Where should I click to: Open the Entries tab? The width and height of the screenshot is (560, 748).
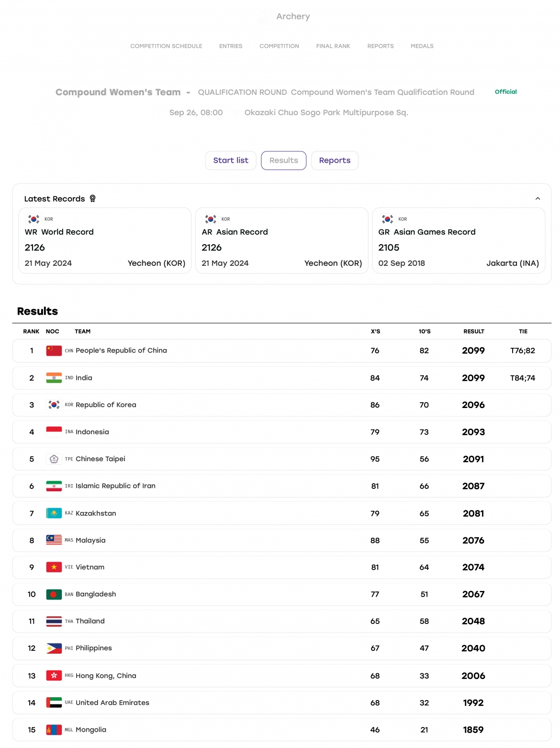(x=231, y=46)
